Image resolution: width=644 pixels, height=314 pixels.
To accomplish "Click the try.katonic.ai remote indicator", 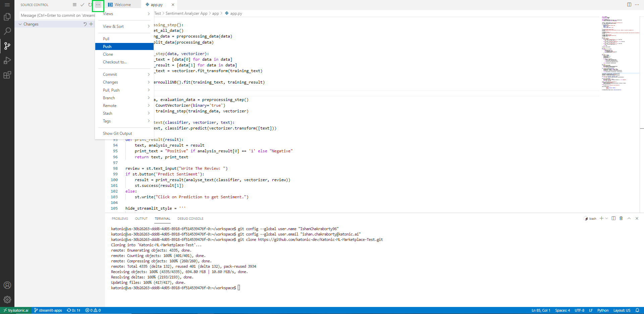I will tap(16, 310).
